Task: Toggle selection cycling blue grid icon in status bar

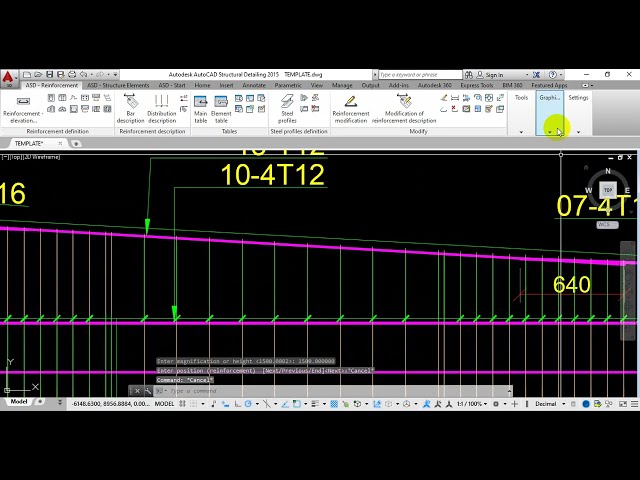Action: 334,404
